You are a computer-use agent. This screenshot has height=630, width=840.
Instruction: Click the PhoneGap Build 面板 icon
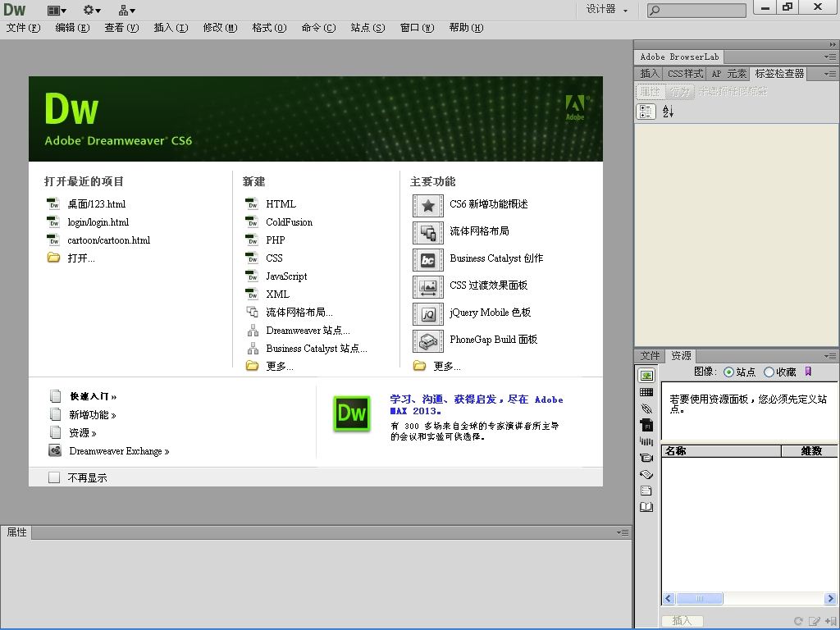click(428, 341)
